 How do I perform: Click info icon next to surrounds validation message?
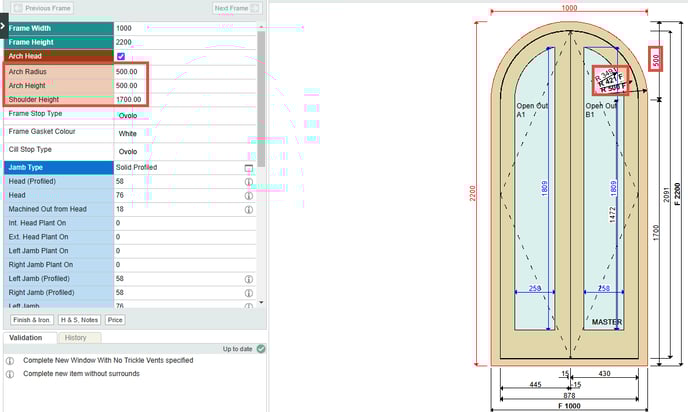10,374
